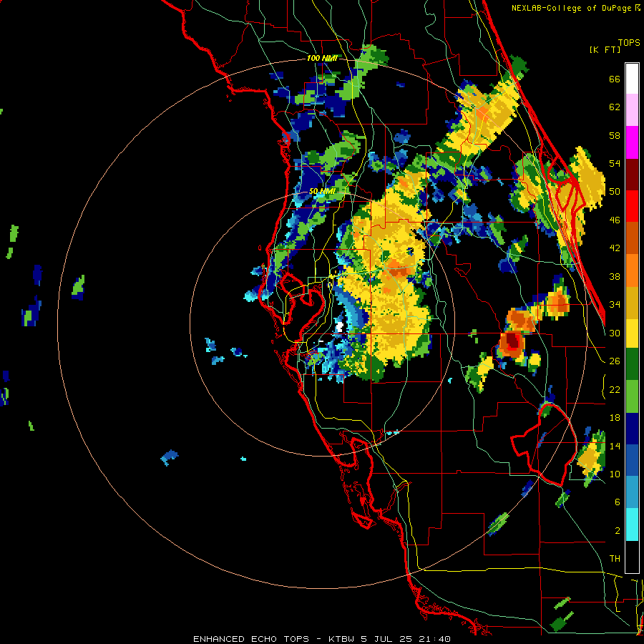Pick the dark green legend swatch
Screen dimensions: 644x644
point(632,364)
